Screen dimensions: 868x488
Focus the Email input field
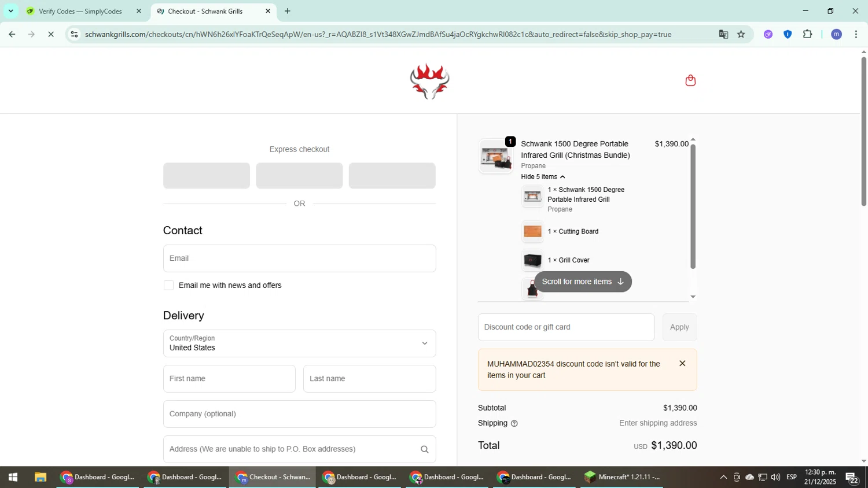tap(299, 258)
